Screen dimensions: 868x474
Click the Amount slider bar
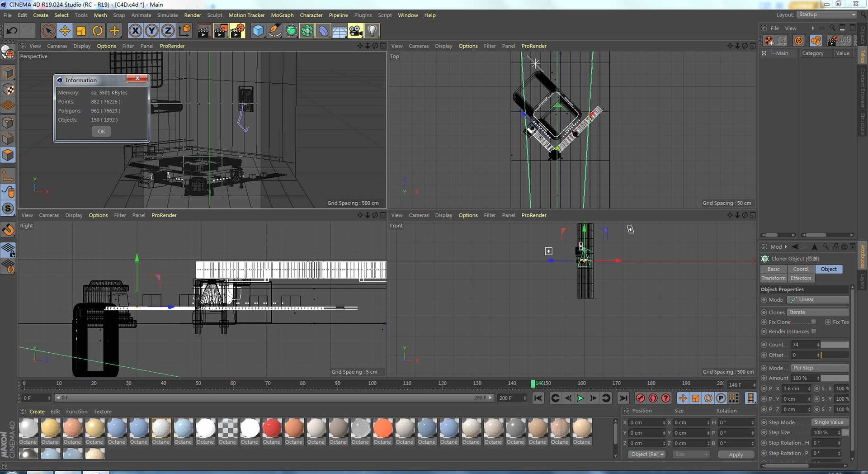[x=835, y=378]
